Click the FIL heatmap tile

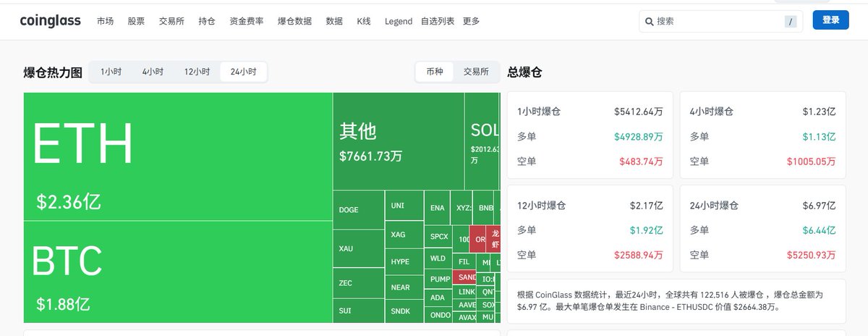(464, 261)
